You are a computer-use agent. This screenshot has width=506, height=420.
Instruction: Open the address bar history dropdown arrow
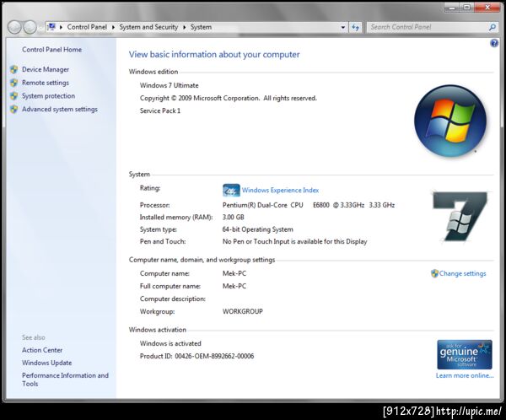[342, 28]
